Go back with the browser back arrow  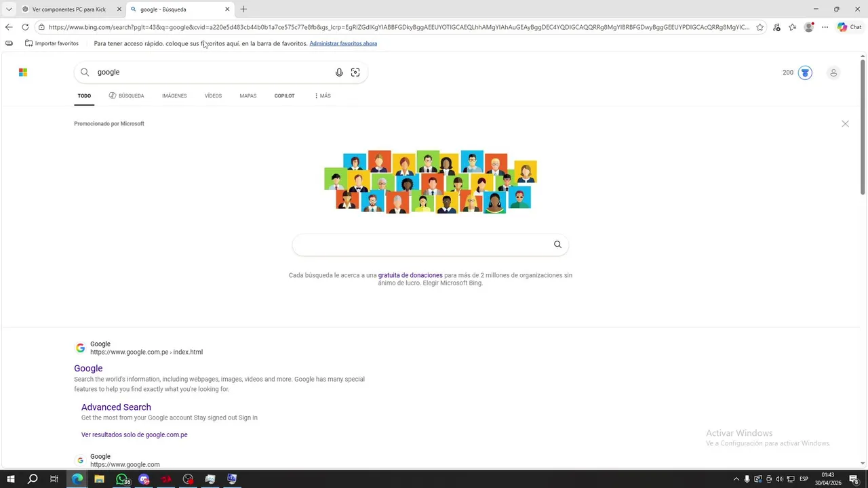(9, 27)
